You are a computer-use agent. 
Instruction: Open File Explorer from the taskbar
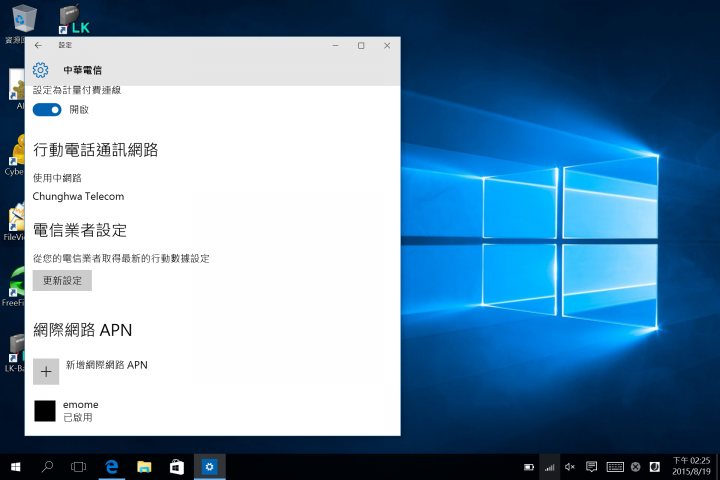(x=144, y=467)
